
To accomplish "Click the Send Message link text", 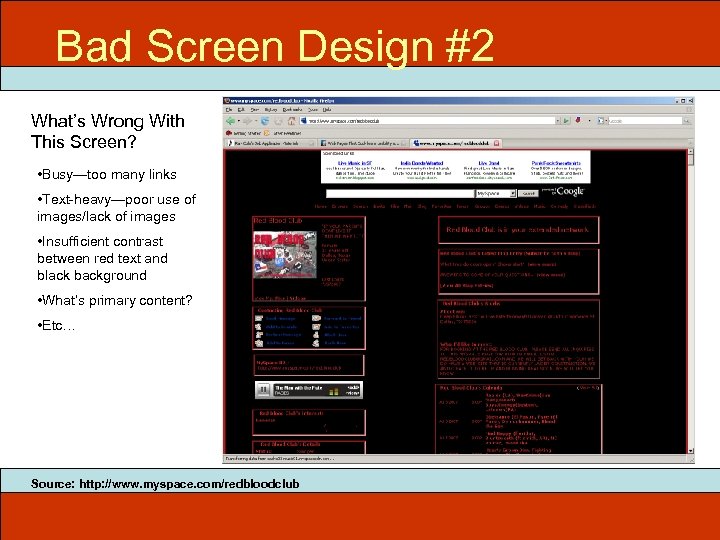I will pyautogui.click(x=281, y=319).
